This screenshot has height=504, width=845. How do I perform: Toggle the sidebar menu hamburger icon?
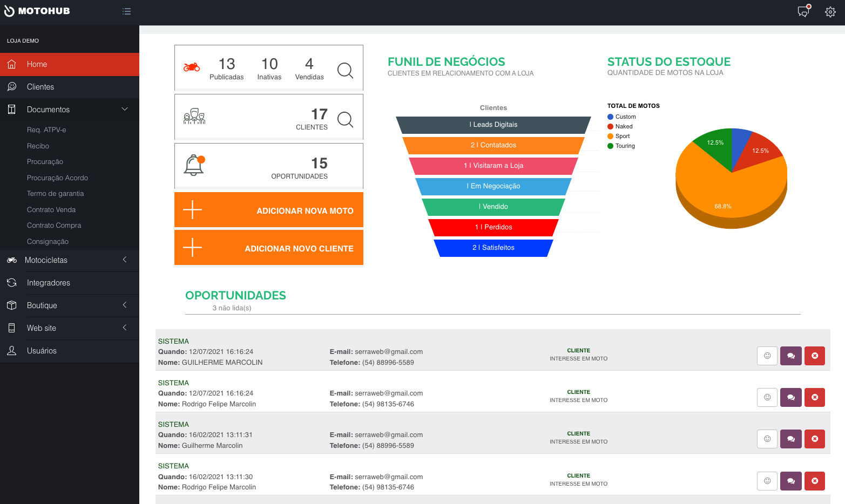click(x=126, y=11)
